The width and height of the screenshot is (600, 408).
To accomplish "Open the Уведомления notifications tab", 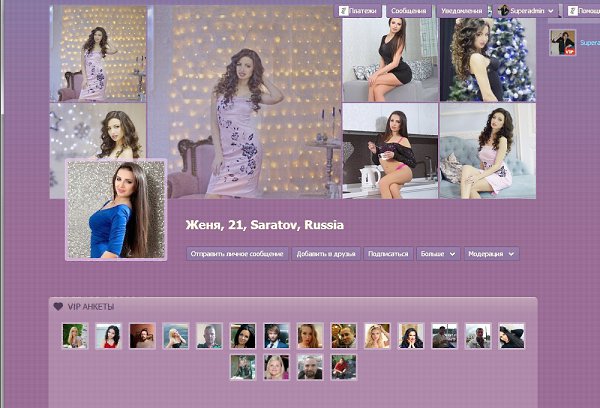I will [462, 11].
